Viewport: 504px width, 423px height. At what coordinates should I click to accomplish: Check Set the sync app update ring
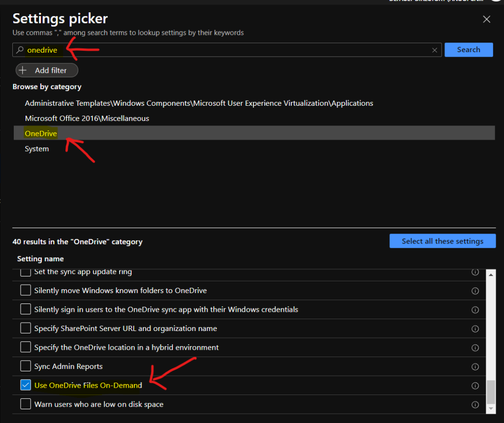(x=26, y=272)
